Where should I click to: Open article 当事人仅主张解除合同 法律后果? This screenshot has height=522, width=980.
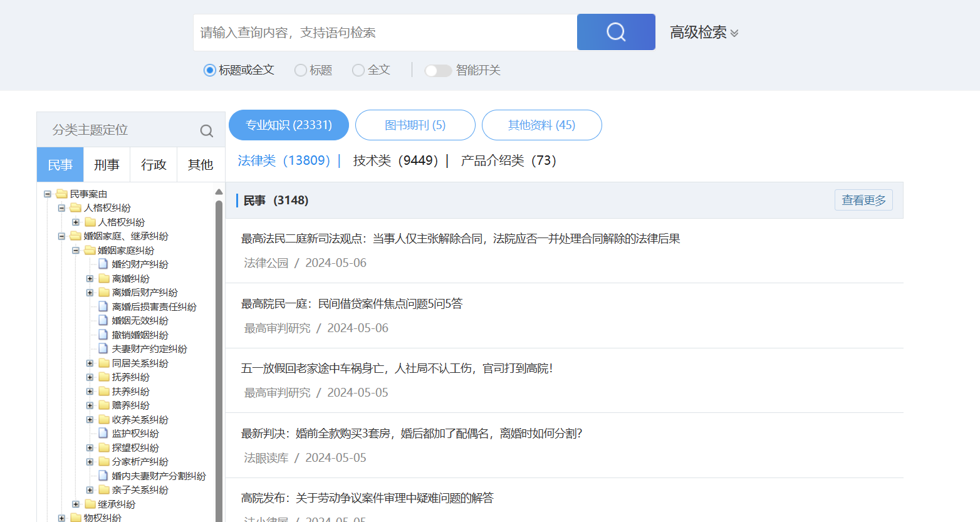461,239
